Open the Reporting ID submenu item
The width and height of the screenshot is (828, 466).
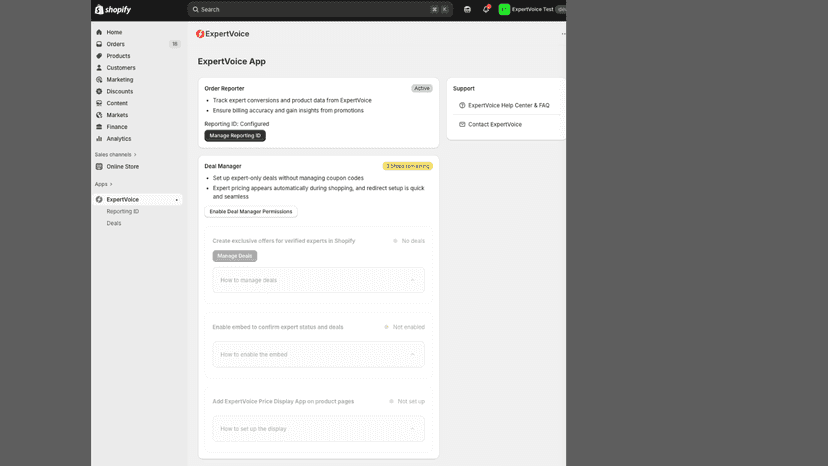point(123,211)
